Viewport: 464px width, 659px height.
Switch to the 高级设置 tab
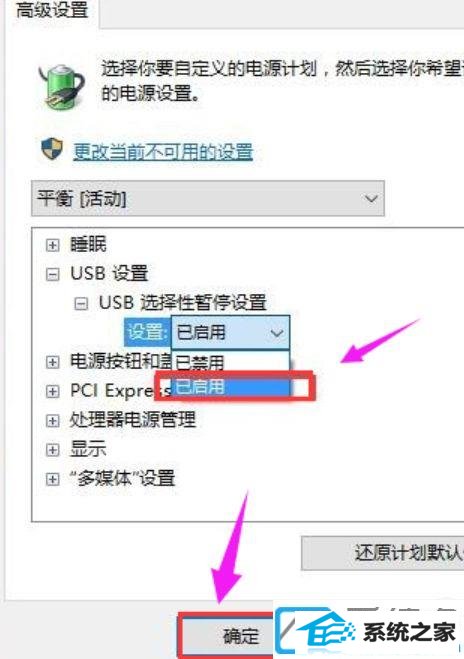(x=52, y=11)
